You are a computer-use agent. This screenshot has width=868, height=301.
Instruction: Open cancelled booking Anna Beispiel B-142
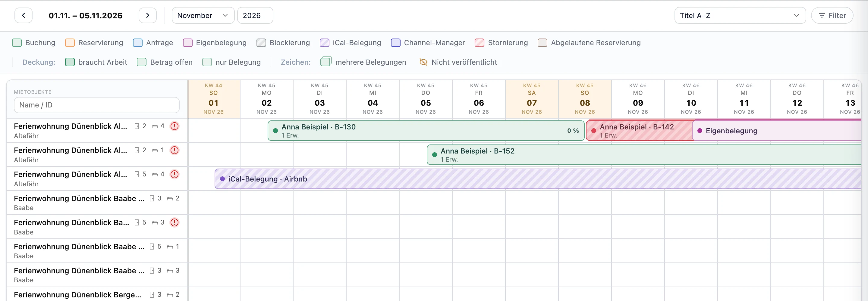pyautogui.click(x=639, y=131)
